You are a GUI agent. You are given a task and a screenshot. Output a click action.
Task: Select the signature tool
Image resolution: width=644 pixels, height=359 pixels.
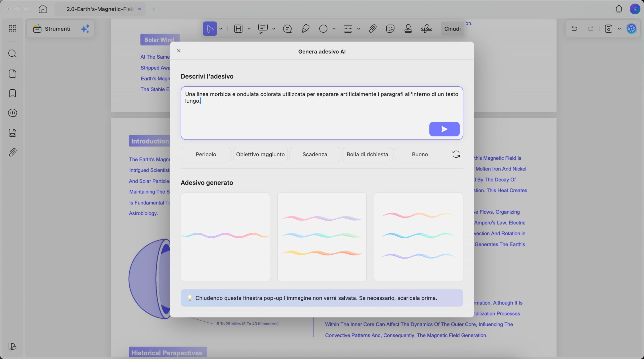(426, 29)
